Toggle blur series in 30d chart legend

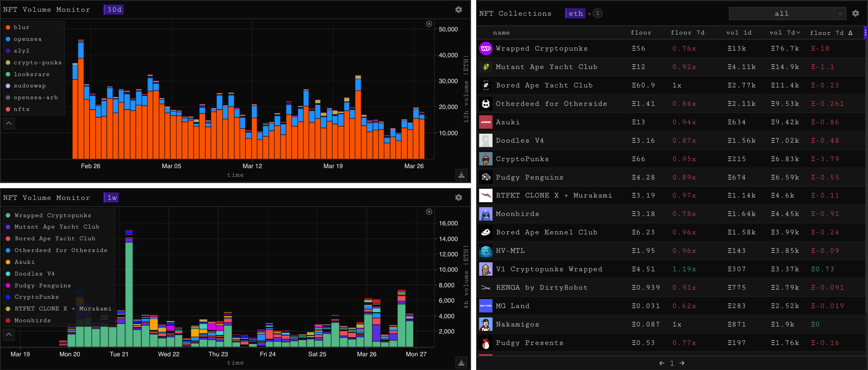[x=18, y=27]
